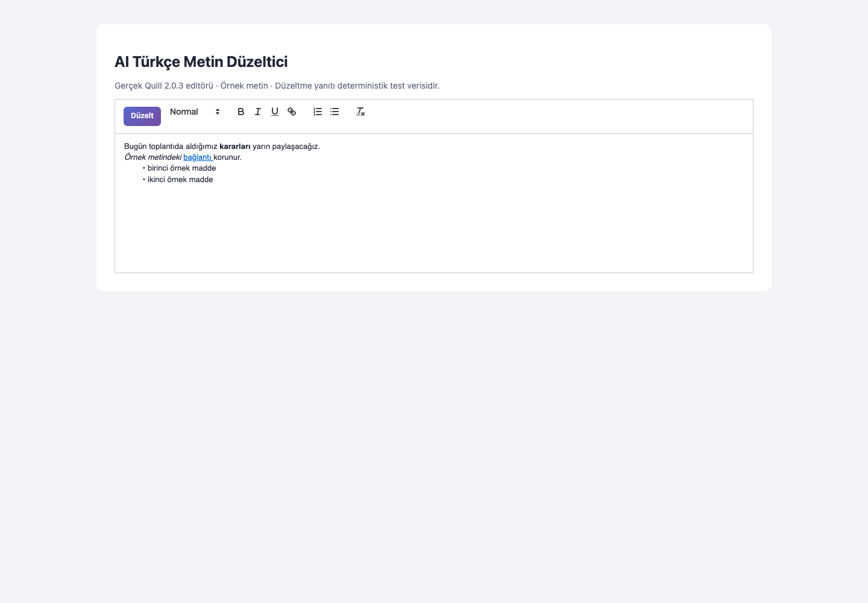Toggle underline formatting
The image size is (868, 603).
(x=275, y=112)
